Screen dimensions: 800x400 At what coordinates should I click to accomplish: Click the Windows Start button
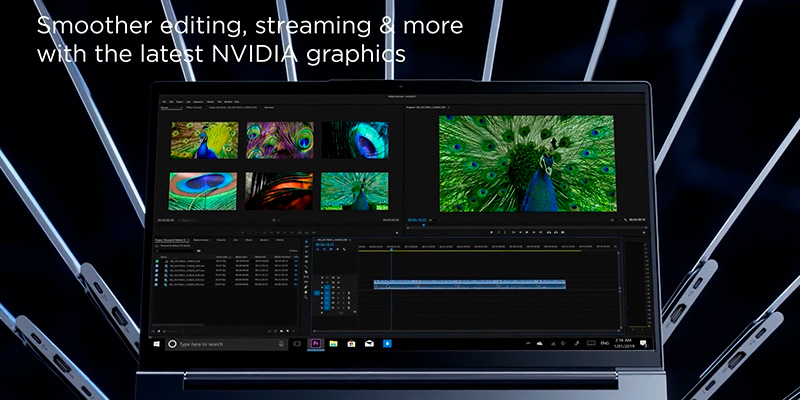(156, 343)
